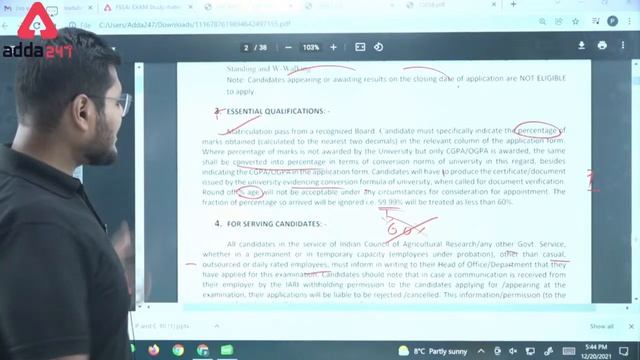The width and height of the screenshot is (640, 360).
Task: Close the CDSE.pdf tab
Action: click(493, 4)
